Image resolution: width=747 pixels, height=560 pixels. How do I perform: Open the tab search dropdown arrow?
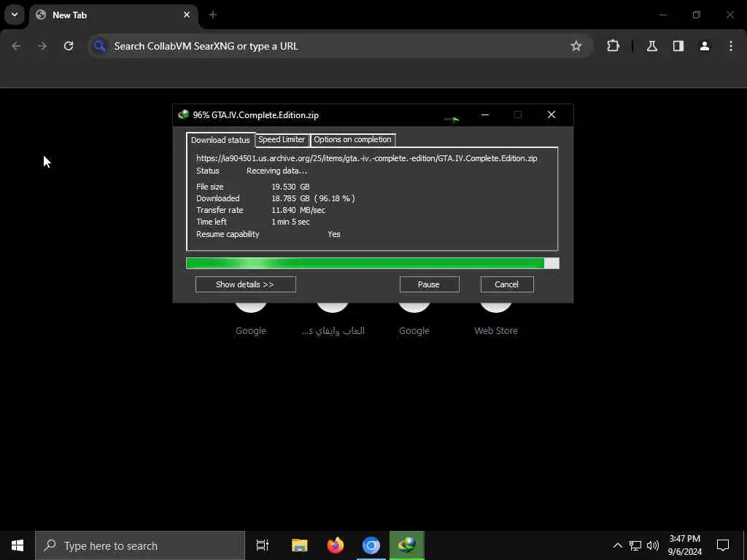tap(15, 15)
